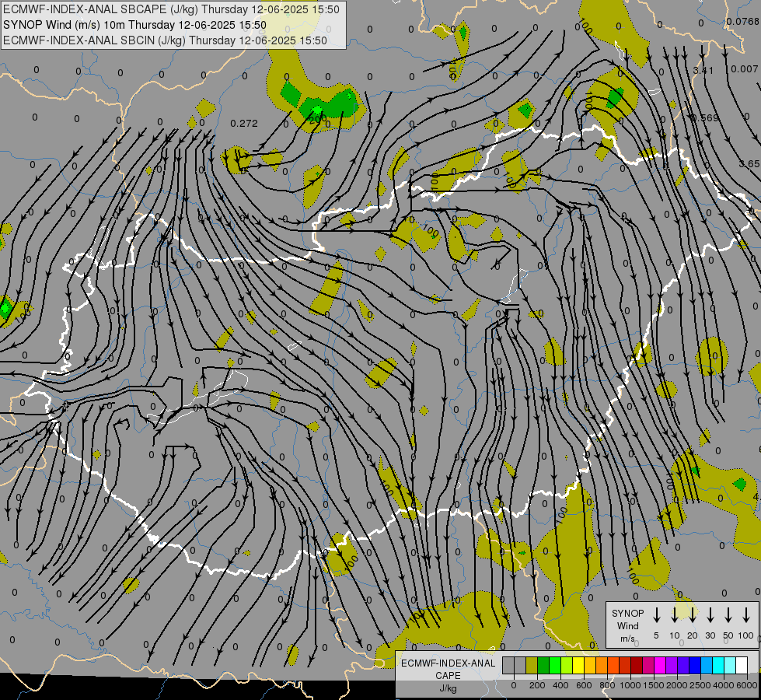Click the 0.0768 value on the map
This screenshot has height=700, width=761.
[742, 21]
